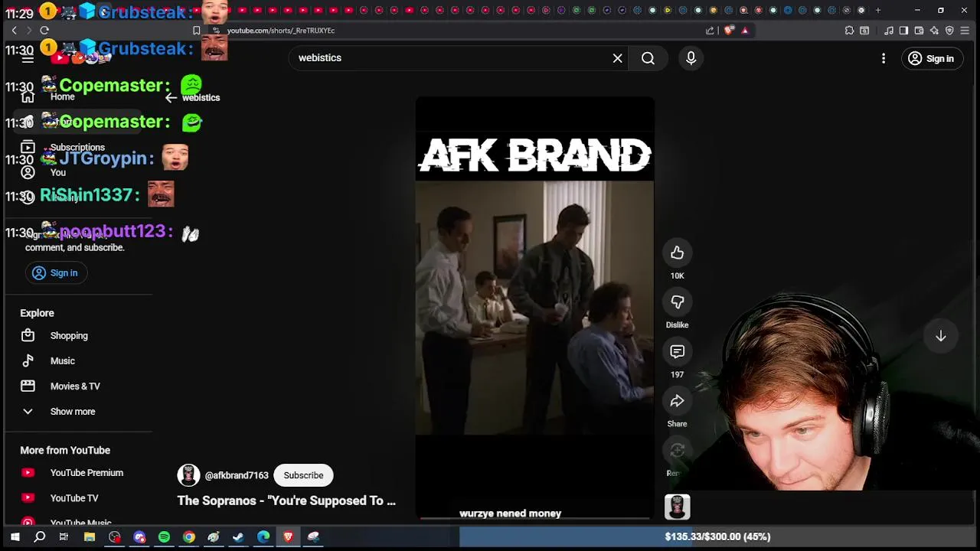Dislike the Short with thumbs down
The height and width of the screenshot is (551, 980).
677,302
